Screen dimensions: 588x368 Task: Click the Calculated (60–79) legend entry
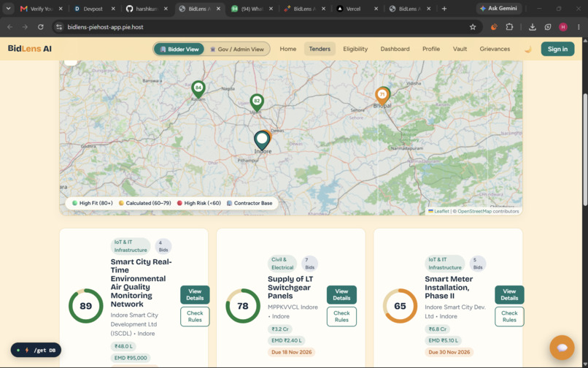coord(144,203)
